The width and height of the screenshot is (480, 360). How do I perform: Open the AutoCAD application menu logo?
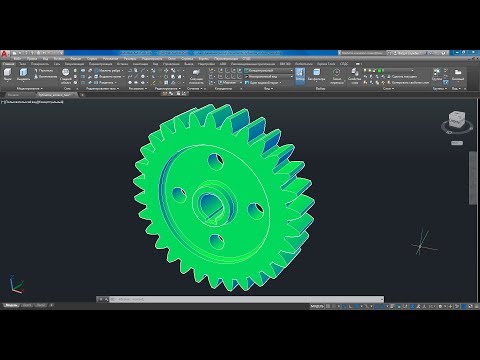pyautogui.click(x=4, y=53)
